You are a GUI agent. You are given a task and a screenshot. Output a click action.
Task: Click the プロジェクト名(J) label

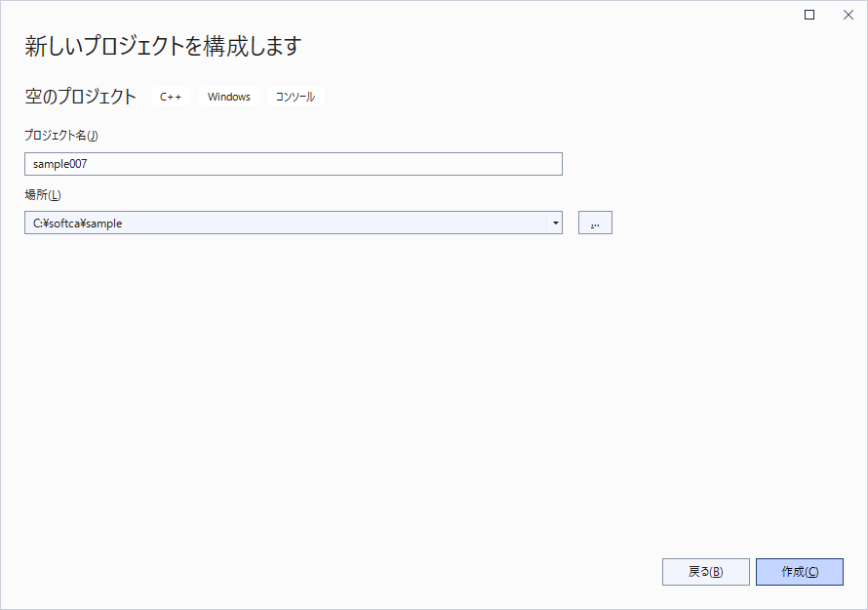tap(60, 135)
